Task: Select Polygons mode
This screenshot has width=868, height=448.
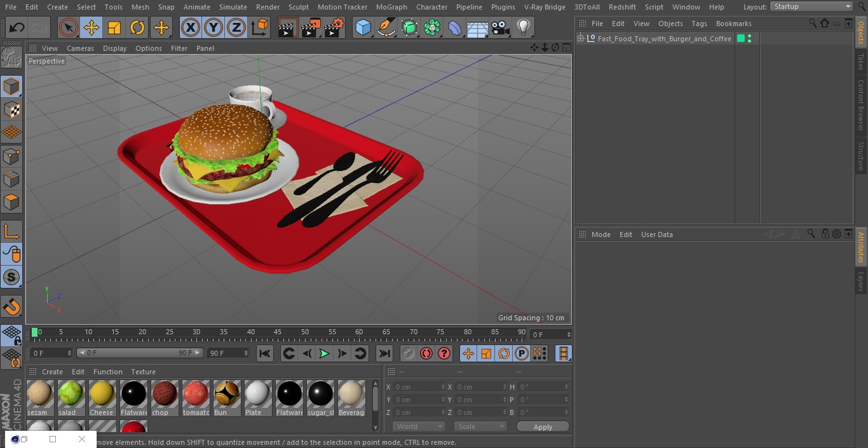Action: 11,203
